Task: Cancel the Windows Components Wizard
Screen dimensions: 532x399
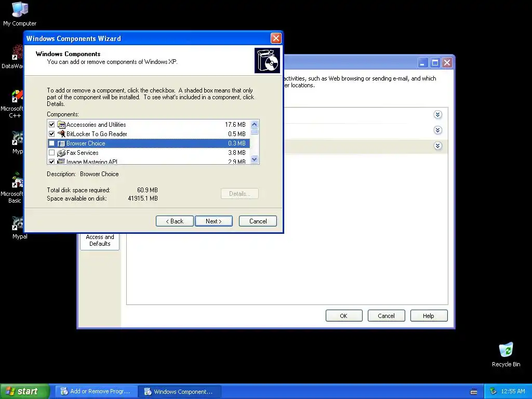Action: [258, 221]
